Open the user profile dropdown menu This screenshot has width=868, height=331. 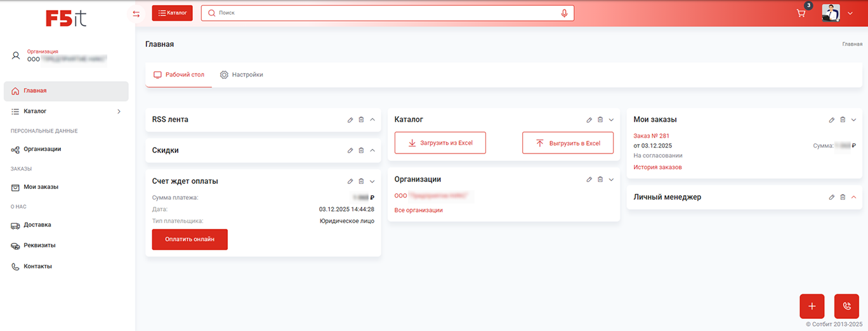tap(850, 13)
